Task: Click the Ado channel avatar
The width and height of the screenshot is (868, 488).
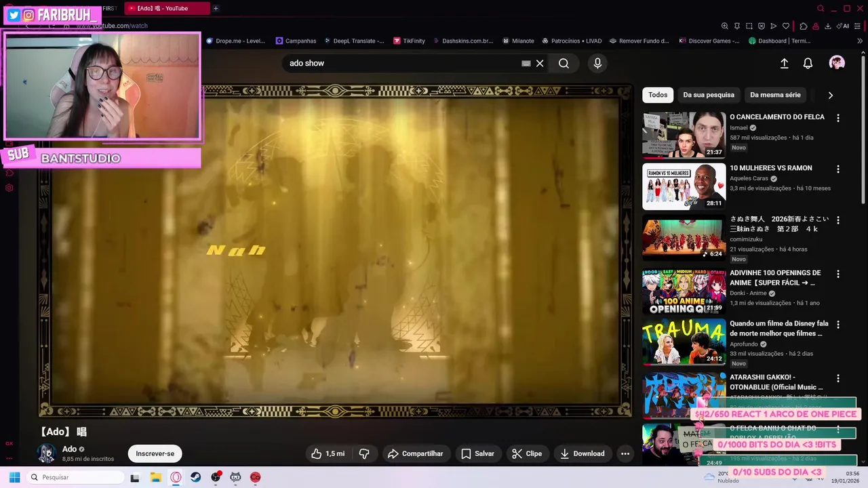Action: pyautogui.click(x=47, y=453)
